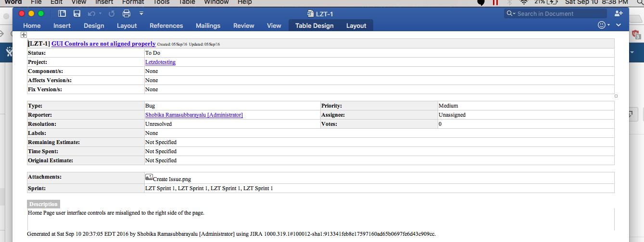The width and height of the screenshot is (644, 242).
Task: Open the Help menu
Action: (245, 2)
